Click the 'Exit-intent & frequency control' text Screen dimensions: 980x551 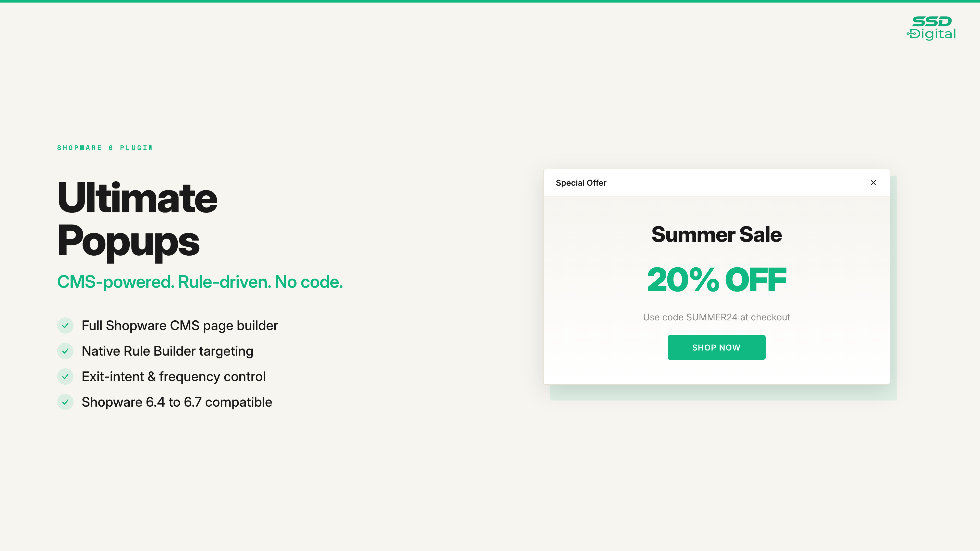174,377
